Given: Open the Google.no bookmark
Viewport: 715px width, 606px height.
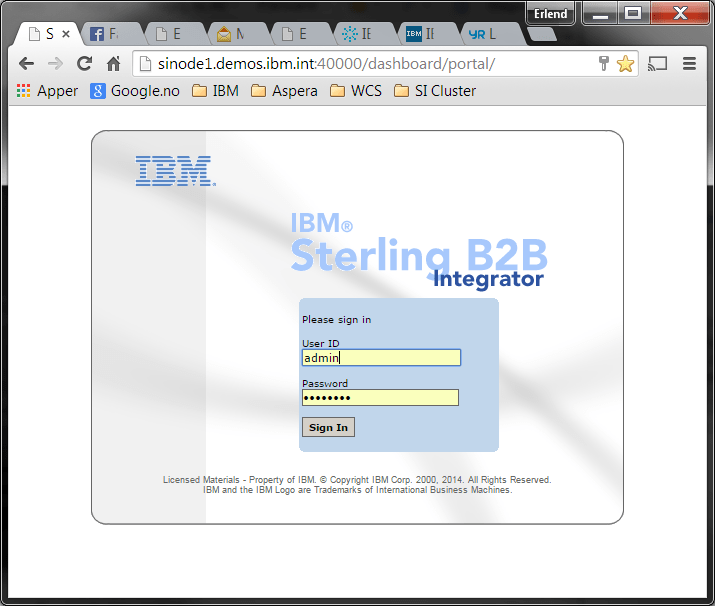Looking at the screenshot, I should (135, 91).
